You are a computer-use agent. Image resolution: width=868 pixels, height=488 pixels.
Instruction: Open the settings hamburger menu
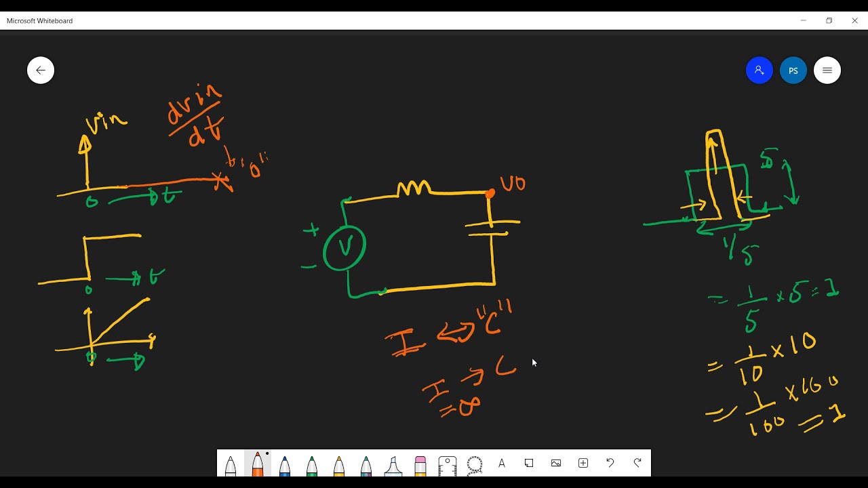827,70
